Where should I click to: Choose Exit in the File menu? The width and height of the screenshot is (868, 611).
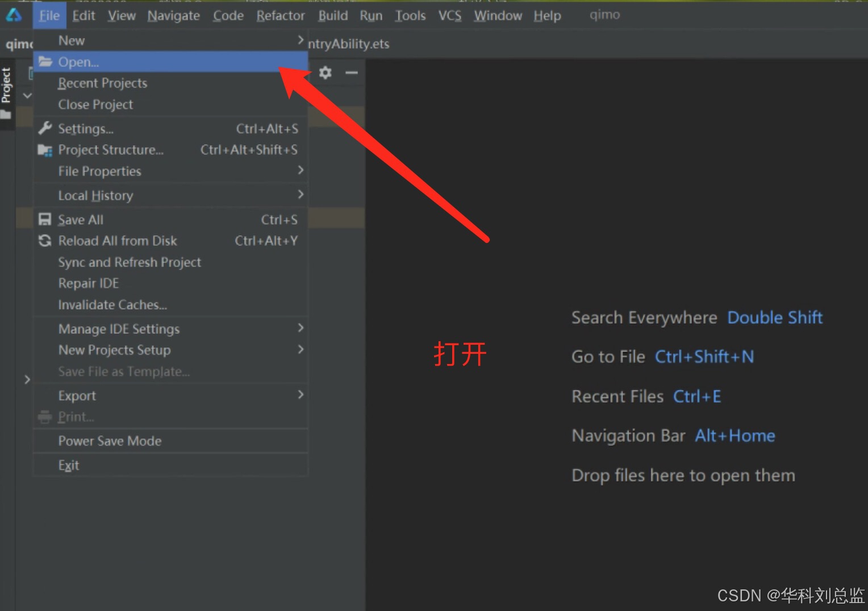coord(69,465)
